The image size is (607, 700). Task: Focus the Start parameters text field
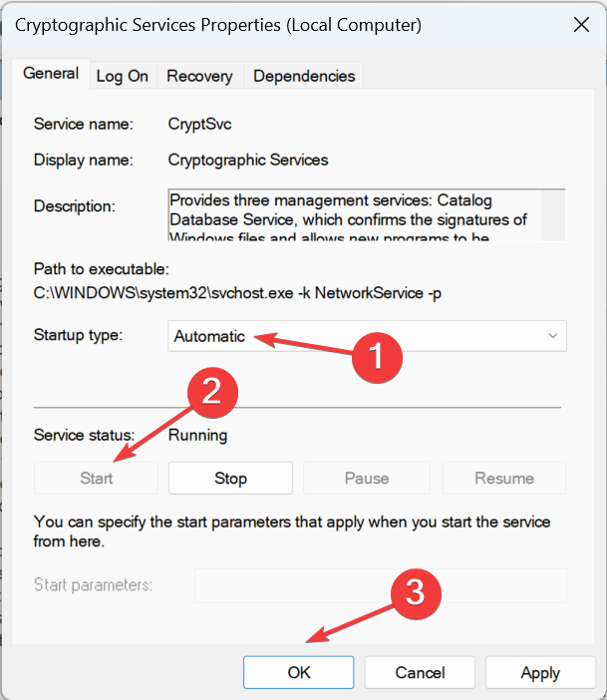click(380, 585)
